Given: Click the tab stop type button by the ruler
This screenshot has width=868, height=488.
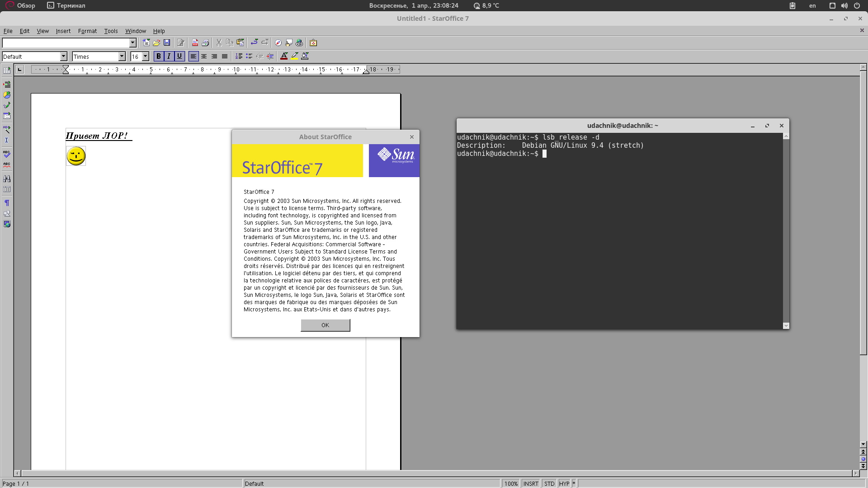Looking at the screenshot, I should (19, 70).
